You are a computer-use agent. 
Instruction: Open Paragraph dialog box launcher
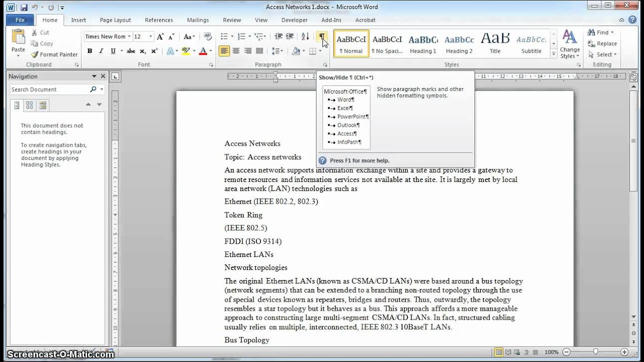325,65
